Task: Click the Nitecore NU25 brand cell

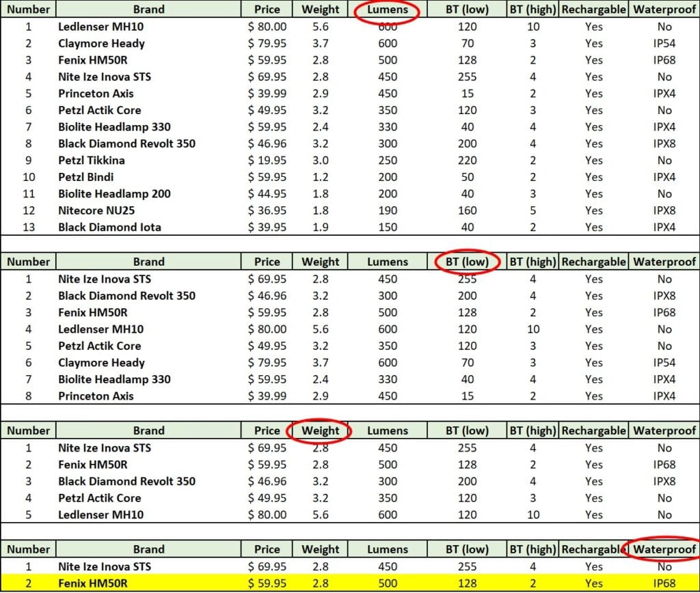Action: 96,210
